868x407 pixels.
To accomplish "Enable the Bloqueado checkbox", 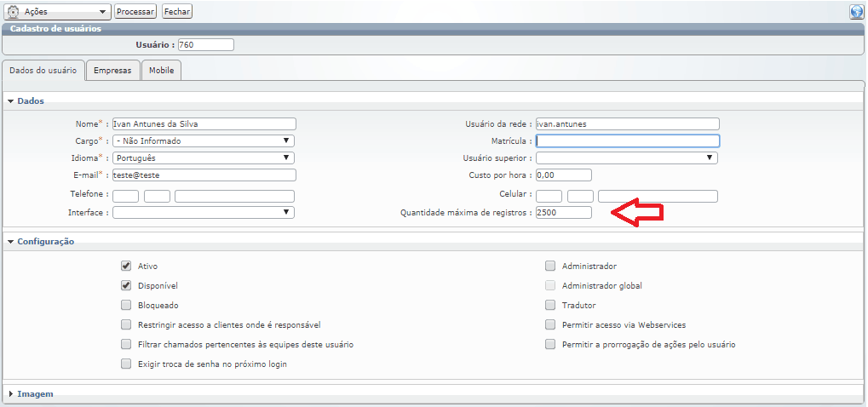I will [x=126, y=306].
